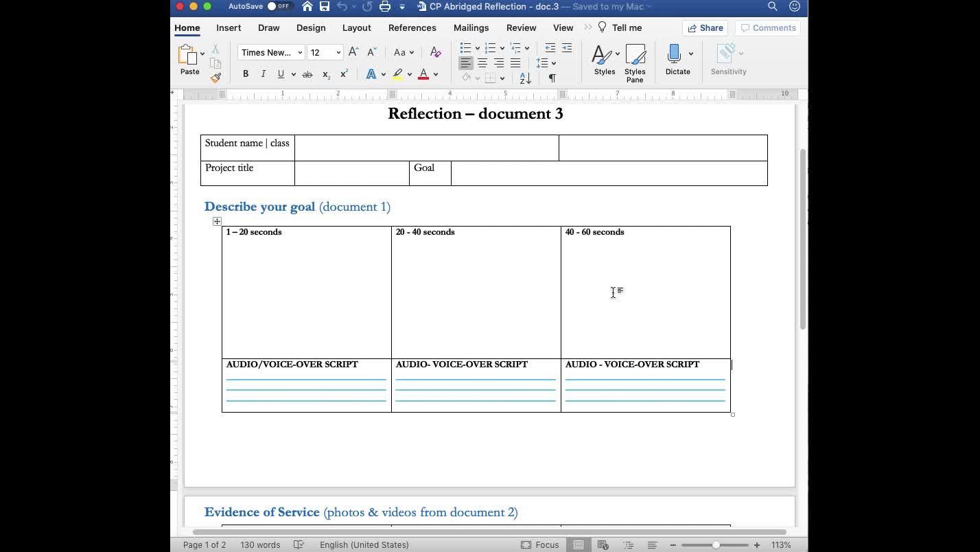The height and width of the screenshot is (552, 980).
Task: Open the Styles Pane
Action: click(635, 62)
